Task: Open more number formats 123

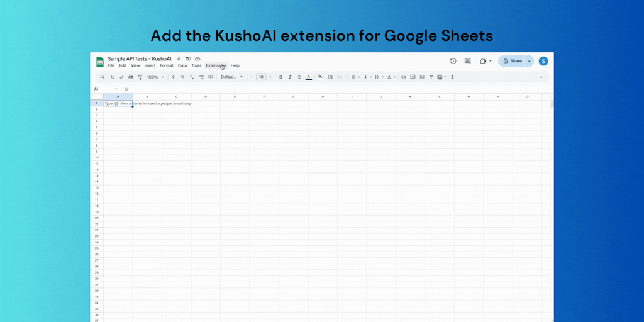Action: tap(211, 77)
